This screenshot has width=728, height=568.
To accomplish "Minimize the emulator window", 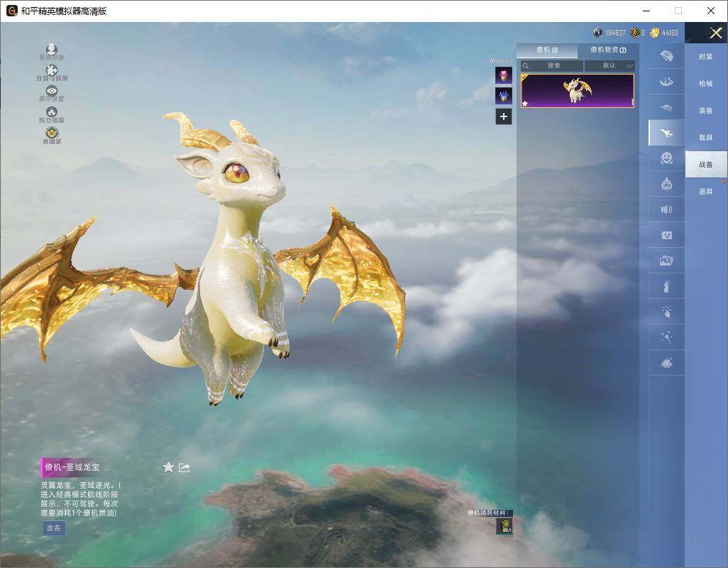I will pos(646,11).
